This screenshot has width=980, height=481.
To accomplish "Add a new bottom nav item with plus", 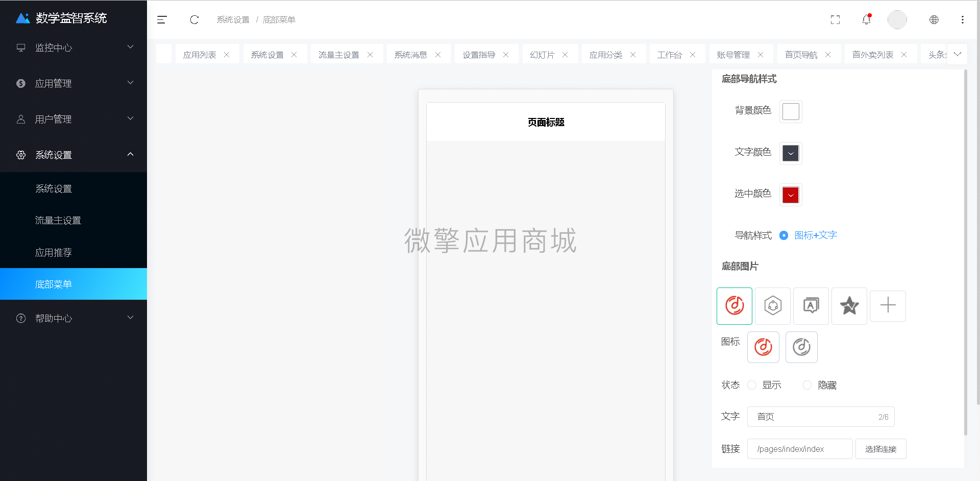I will (888, 306).
